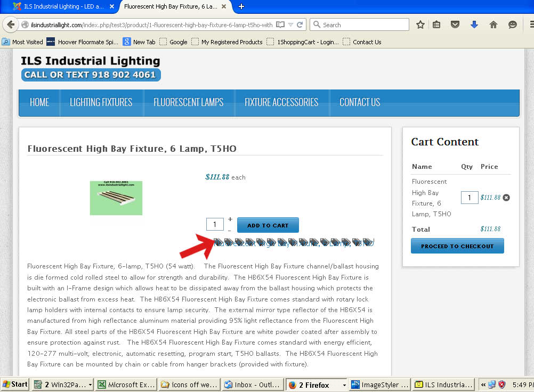Viewport: 534px width, 392px height.
Task: Open the Google bookmark
Action: click(x=174, y=42)
